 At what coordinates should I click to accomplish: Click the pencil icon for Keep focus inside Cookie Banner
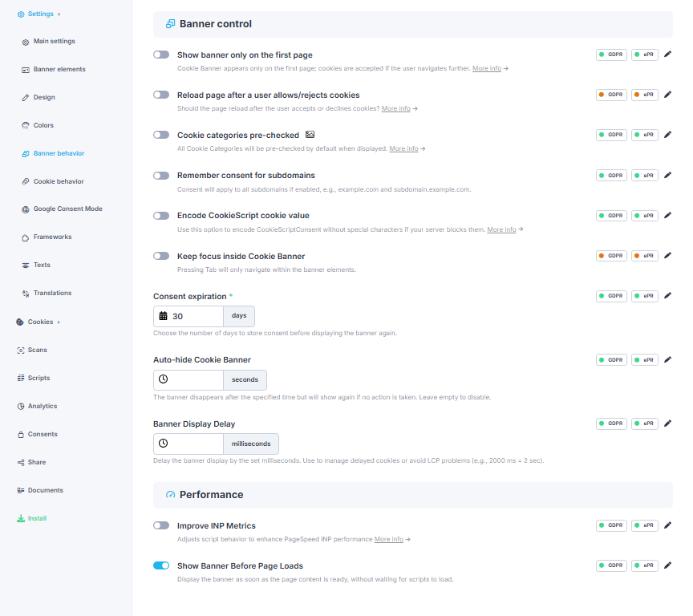coord(667,256)
